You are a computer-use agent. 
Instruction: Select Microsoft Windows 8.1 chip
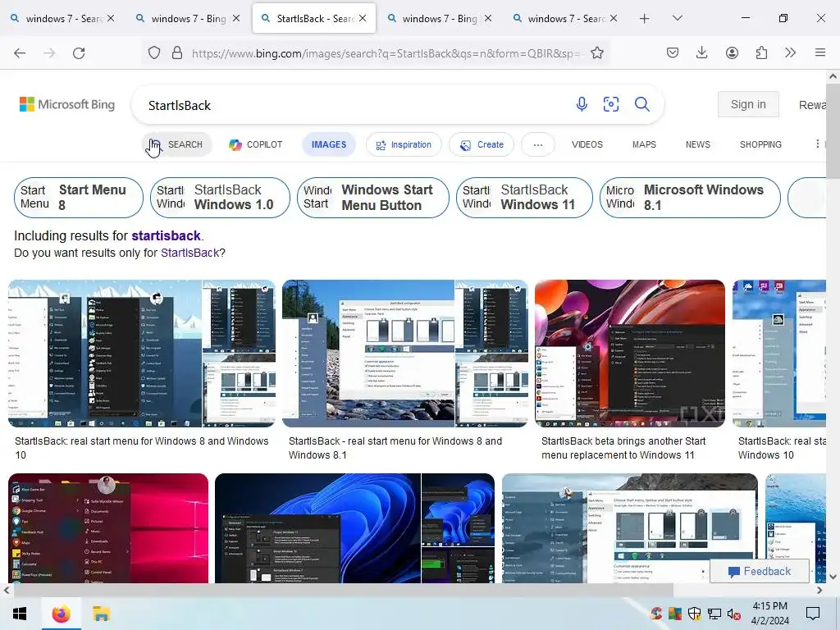tap(690, 198)
